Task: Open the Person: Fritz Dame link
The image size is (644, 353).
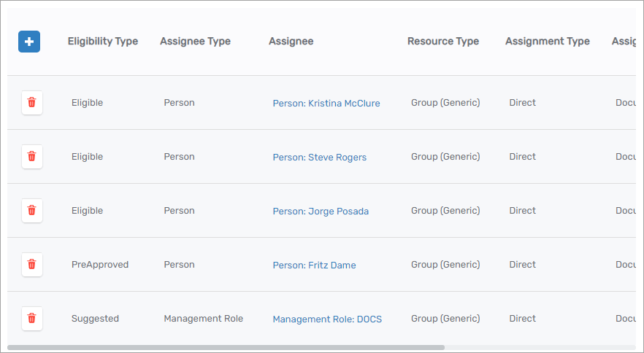Action: pos(314,265)
